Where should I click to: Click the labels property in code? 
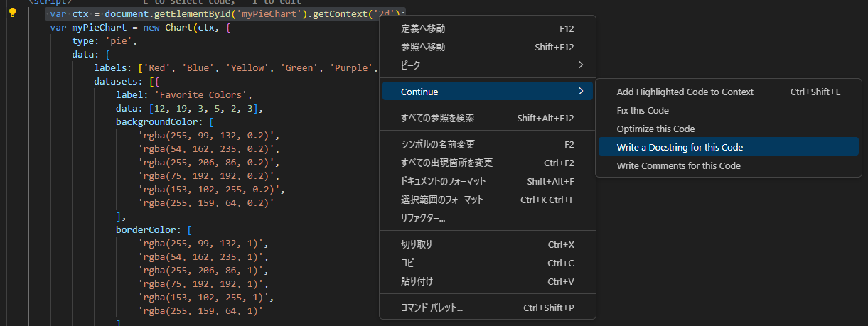[110, 68]
